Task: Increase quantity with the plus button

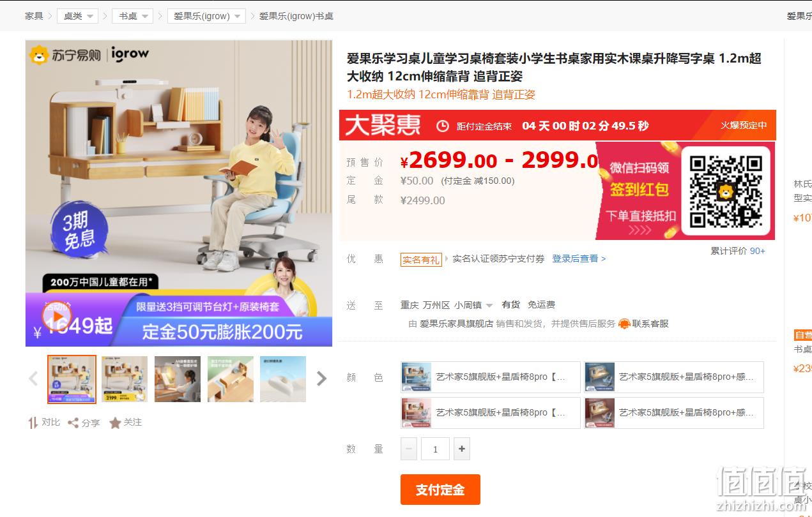Action: click(462, 449)
